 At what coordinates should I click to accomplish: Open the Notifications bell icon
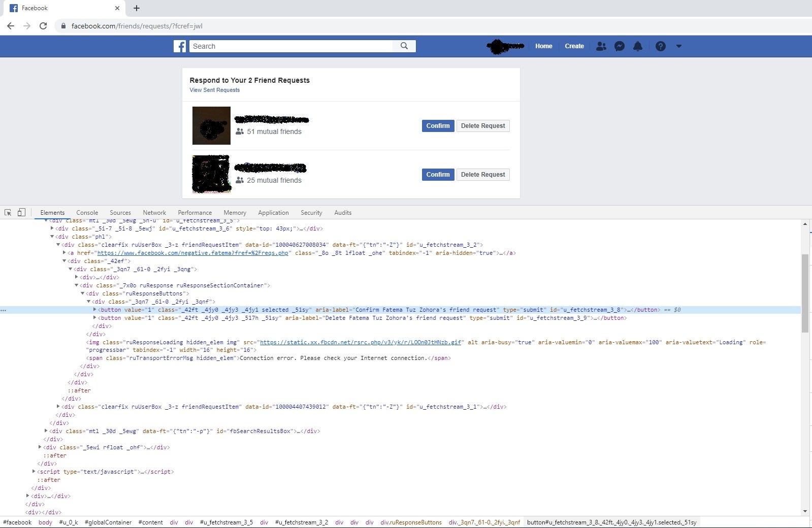coord(638,46)
